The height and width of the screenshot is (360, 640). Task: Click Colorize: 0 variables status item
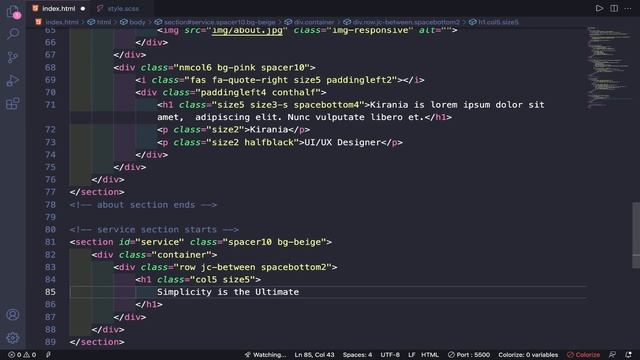(528, 355)
